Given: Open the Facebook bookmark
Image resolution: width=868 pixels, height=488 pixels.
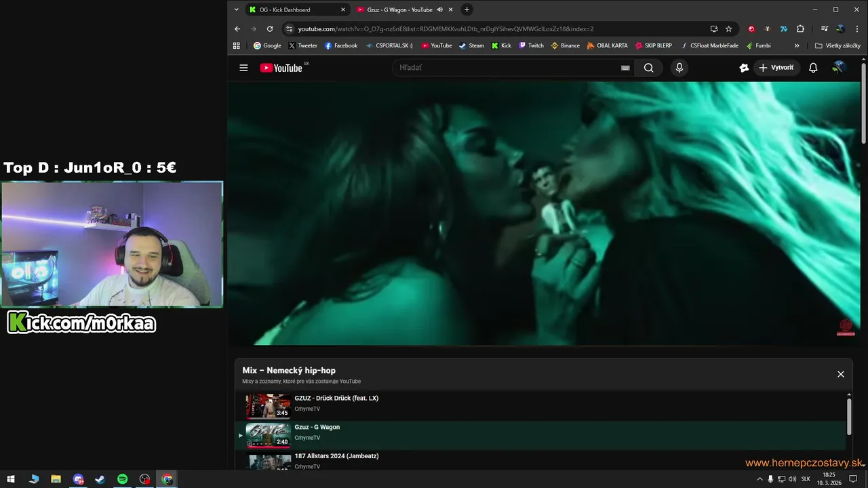Looking at the screenshot, I should coord(341,45).
